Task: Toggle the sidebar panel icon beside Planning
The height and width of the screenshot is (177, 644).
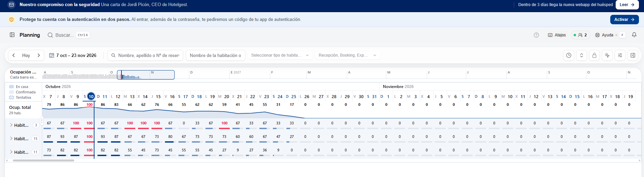Action: [x=12, y=35]
